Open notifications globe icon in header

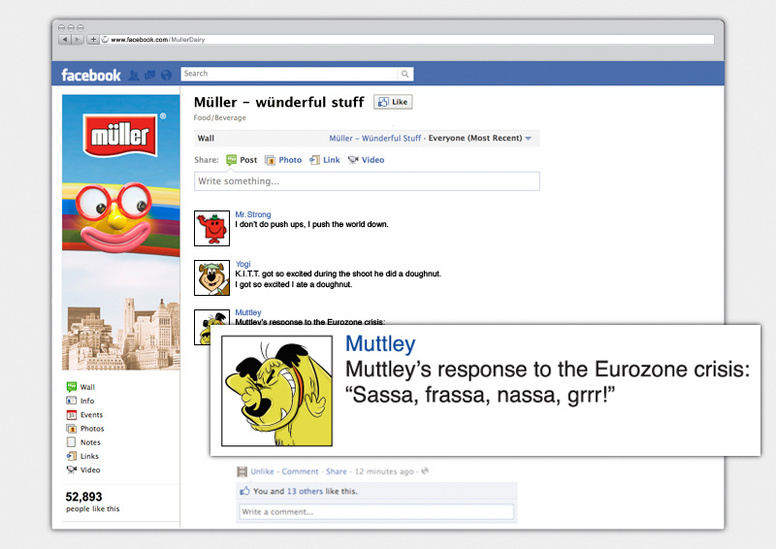pyautogui.click(x=166, y=75)
